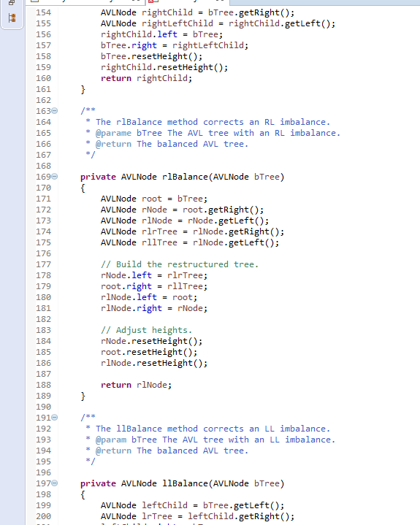The width and height of the screenshot is (420, 525).
Task: Click line number 188 in the gutter
Action: (44, 385)
